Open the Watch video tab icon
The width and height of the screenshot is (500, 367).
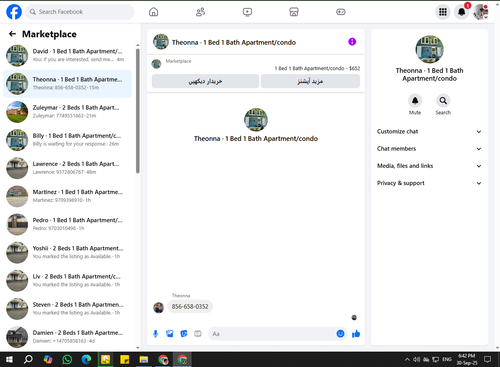tap(247, 12)
